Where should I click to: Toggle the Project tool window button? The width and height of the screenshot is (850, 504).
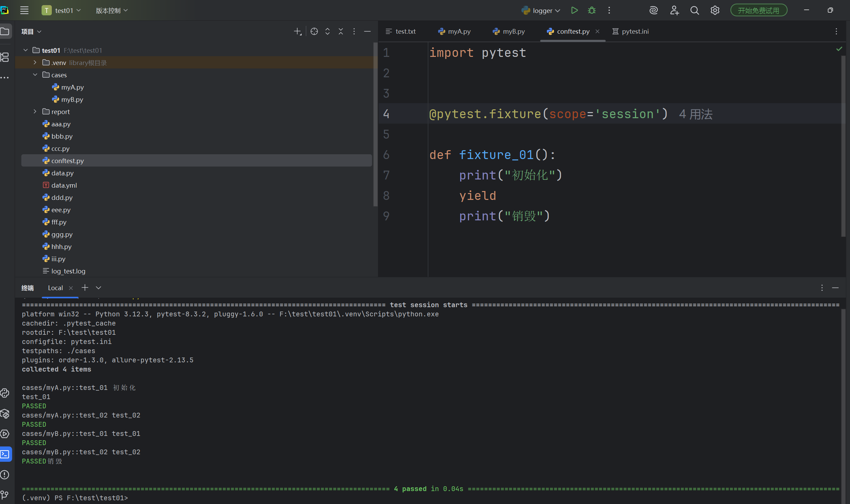(x=5, y=31)
